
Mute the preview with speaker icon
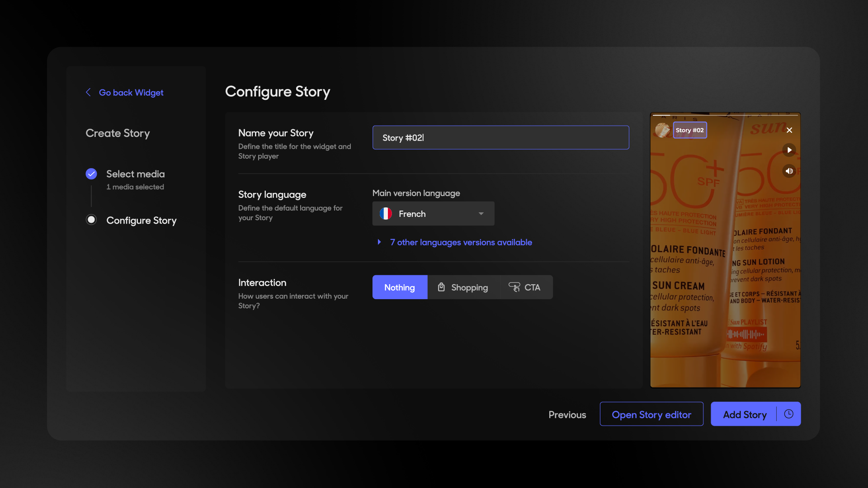click(x=789, y=171)
